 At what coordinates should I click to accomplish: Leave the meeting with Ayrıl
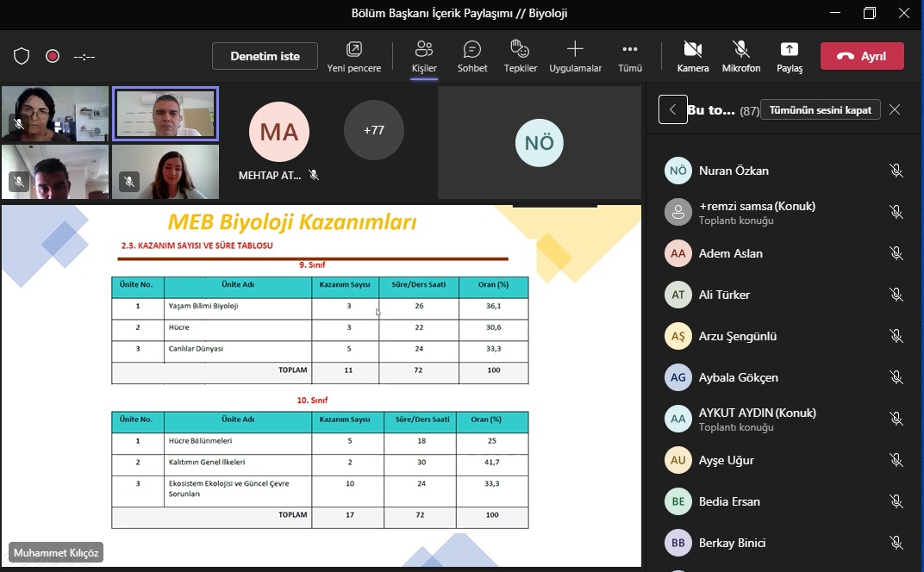coord(862,56)
